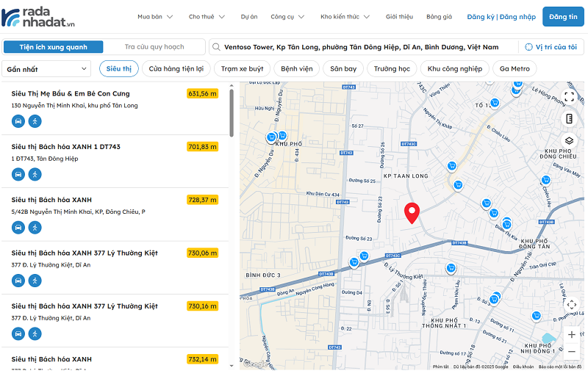This screenshot has width=588, height=379.
Task: Click the Đăng tin button
Action: (x=563, y=16)
